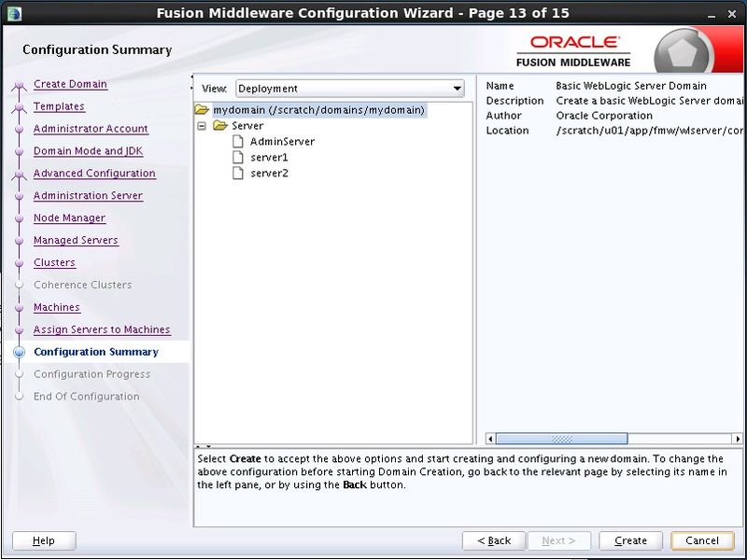Click the 'Oracle Corporation' author value
Screen dimensions: 747x560
604,116
